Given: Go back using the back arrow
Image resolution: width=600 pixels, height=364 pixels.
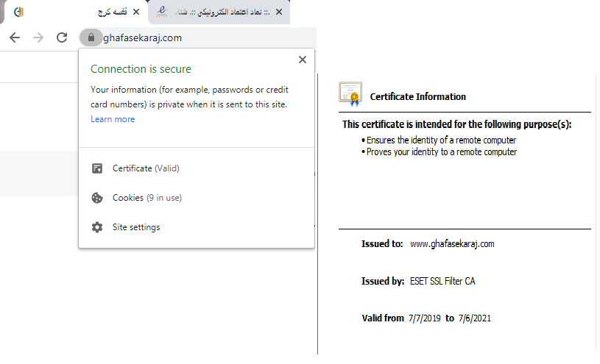Looking at the screenshot, I should coord(15,38).
